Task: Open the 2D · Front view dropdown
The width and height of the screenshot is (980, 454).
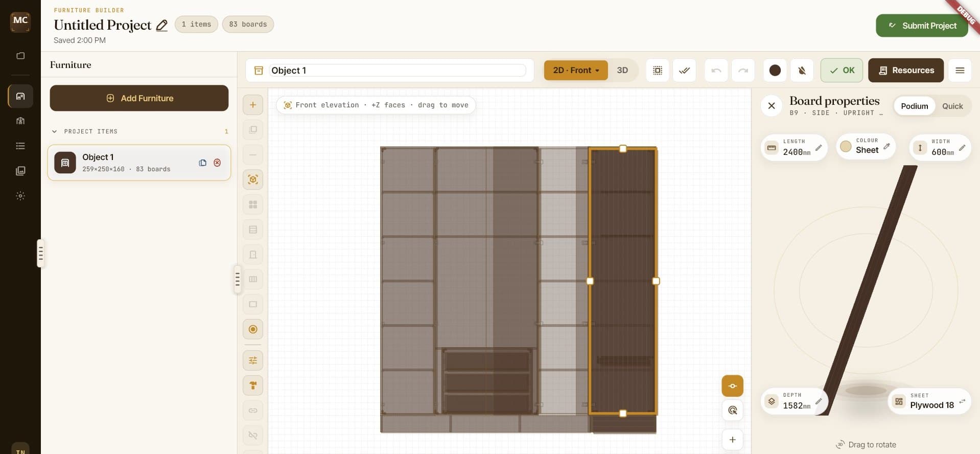Action: point(576,71)
